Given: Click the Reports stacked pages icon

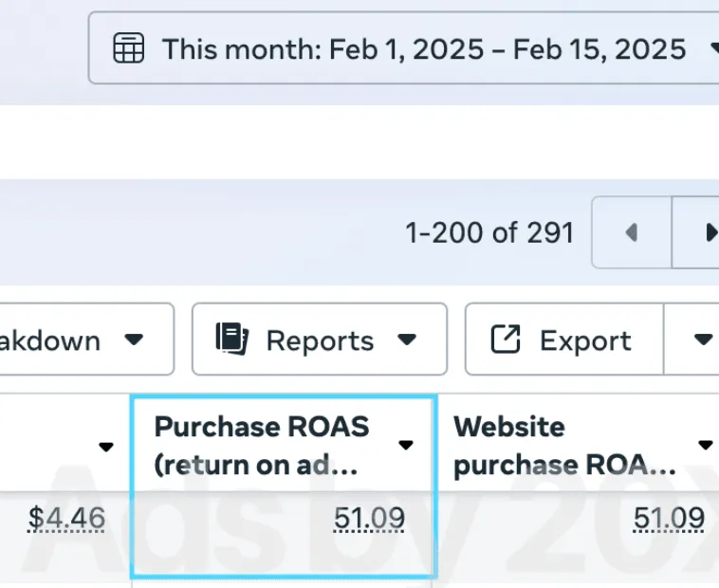Looking at the screenshot, I should coord(232,340).
